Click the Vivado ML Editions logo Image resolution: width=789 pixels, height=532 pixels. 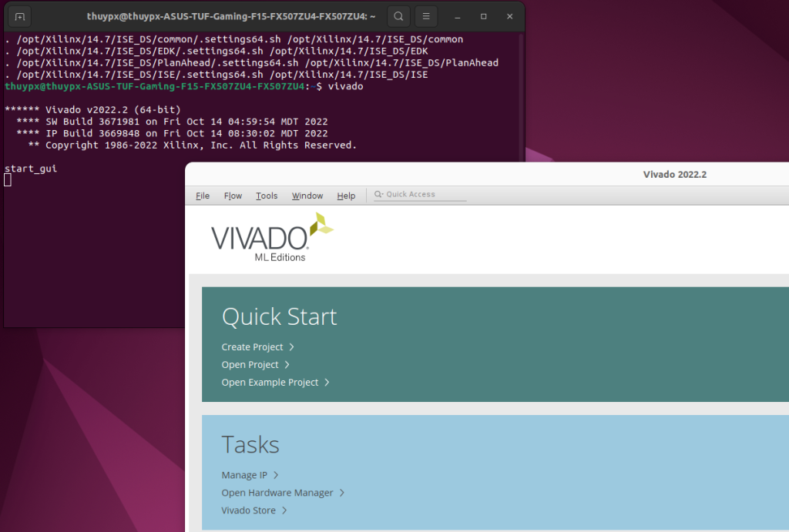pyautogui.click(x=272, y=237)
